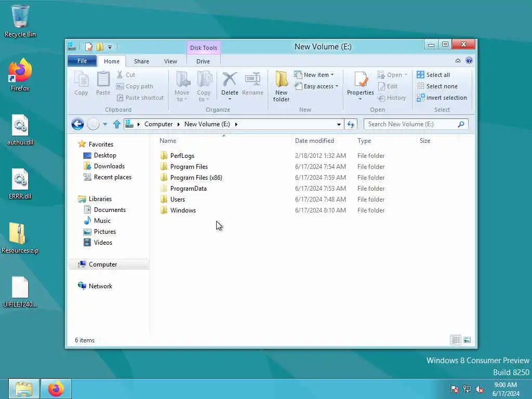This screenshot has width=532, height=399.
Task: Switch to the Share ribbon tab
Action: (141, 61)
